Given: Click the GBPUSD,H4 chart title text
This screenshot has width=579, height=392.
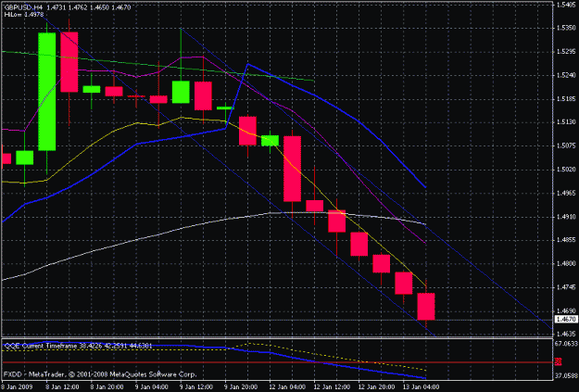Looking at the screenshot, I should point(23,7).
